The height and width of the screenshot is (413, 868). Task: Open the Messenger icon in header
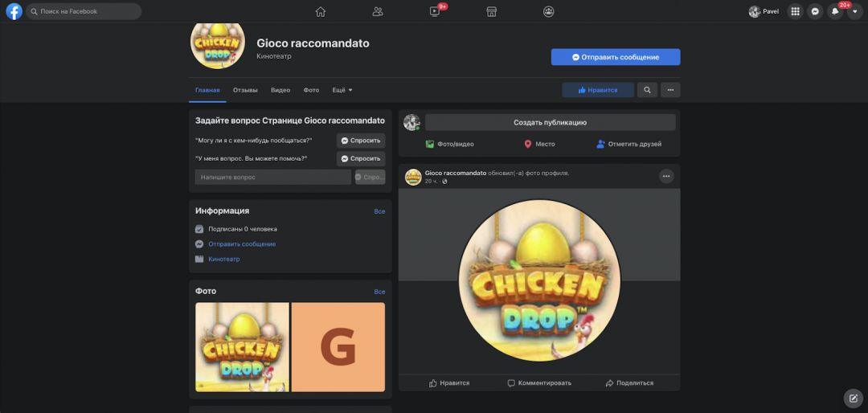[x=815, y=11]
